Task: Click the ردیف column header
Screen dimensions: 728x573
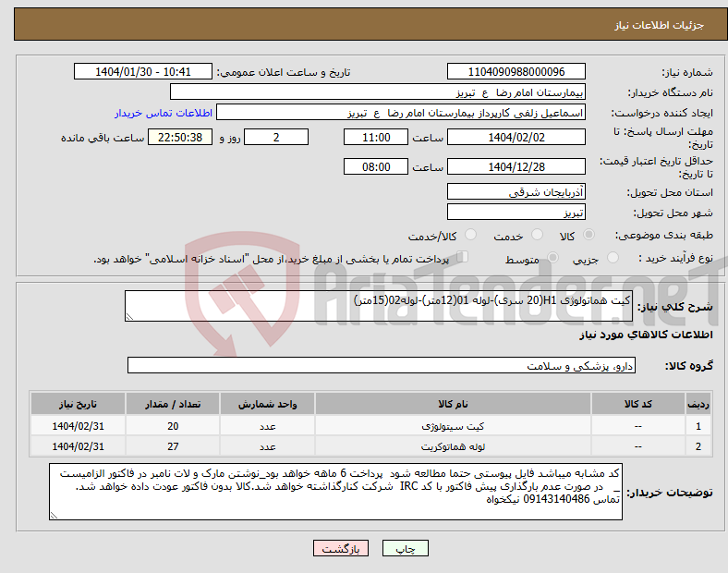Action: (x=698, y=404)
